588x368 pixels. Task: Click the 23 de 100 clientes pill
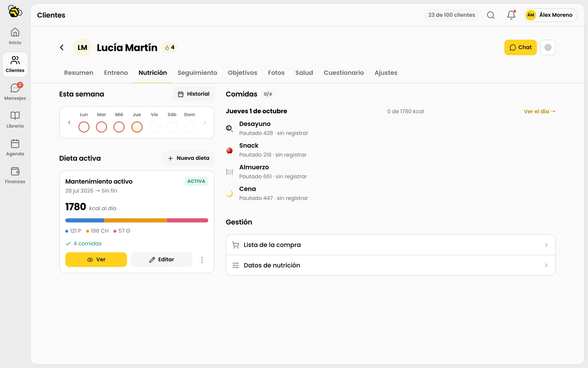[x=451, y=15]
